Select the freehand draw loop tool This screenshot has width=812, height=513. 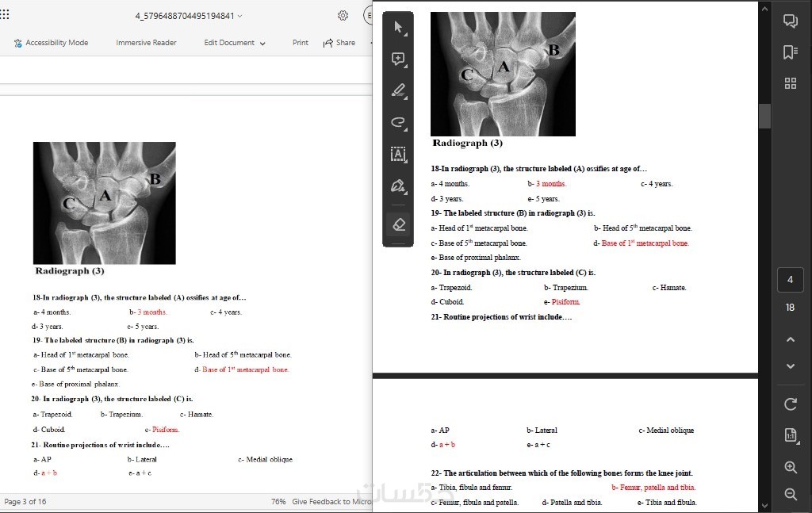[x=398, y=122]
